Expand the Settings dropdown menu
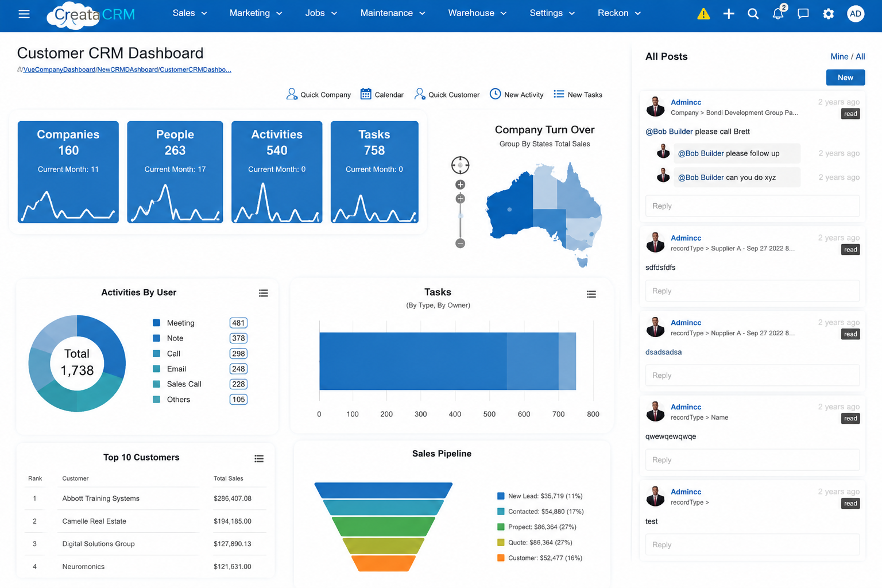The height and width of the screenshot is (588, 882). tap(552, 13)
